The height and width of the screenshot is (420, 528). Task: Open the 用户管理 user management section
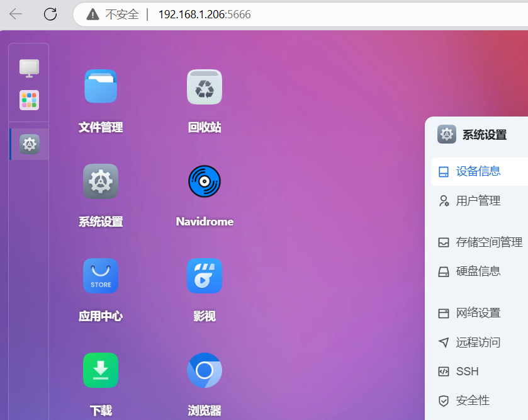pyautogui.click(x=478, y=200)
